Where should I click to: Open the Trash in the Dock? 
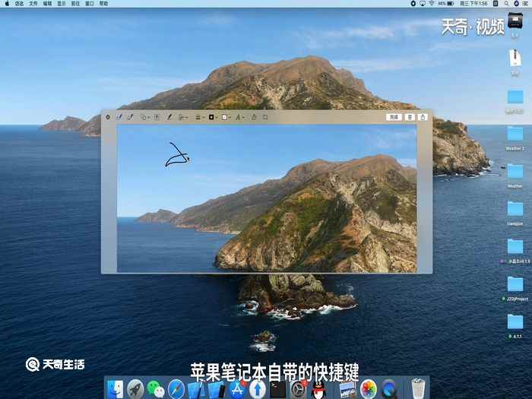pyautogui.click(x=418, y=389)
